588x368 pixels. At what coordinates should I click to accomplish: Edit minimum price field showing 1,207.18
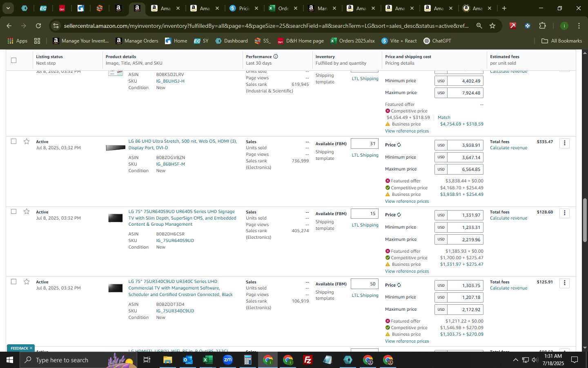pyautogui.click(x=465, y=297)
